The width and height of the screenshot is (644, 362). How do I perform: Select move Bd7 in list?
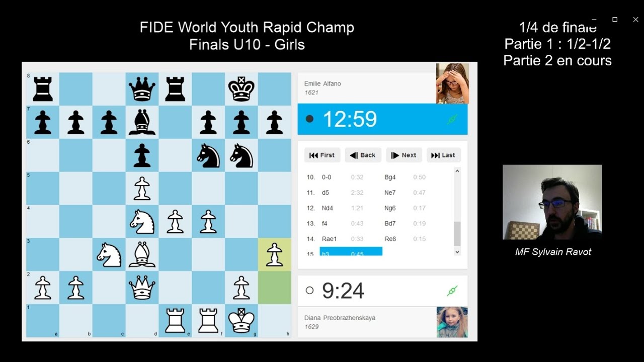pyautogui.click(x=390, y=223)
